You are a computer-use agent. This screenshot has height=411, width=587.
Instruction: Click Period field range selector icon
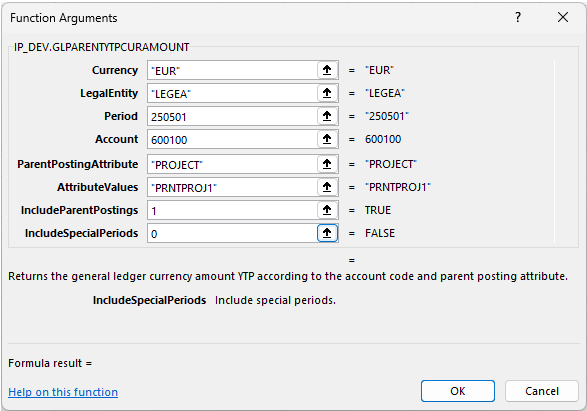click(327, 116)
